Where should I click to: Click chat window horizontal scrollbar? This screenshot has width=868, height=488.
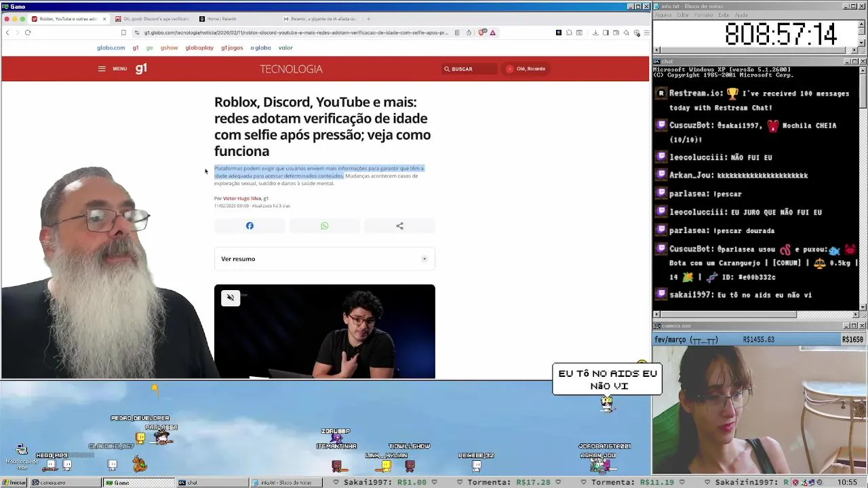point(755,314)
